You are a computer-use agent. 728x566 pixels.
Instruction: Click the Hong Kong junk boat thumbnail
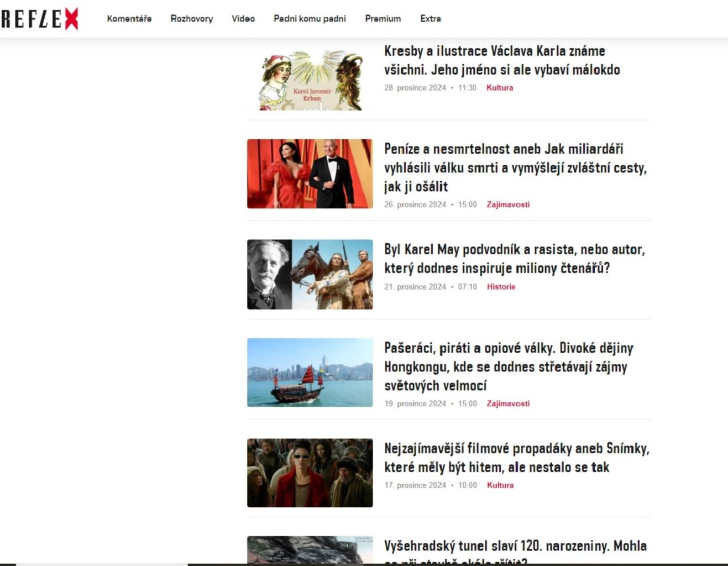(x=310, y=373)
